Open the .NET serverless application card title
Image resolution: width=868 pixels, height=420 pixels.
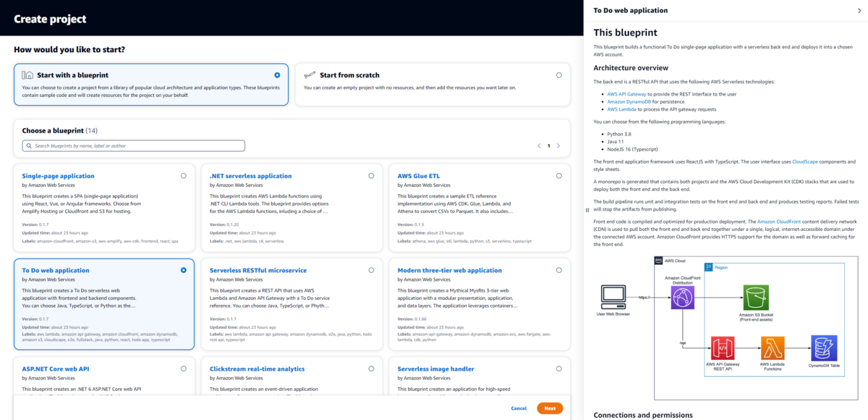pos(250,176)
